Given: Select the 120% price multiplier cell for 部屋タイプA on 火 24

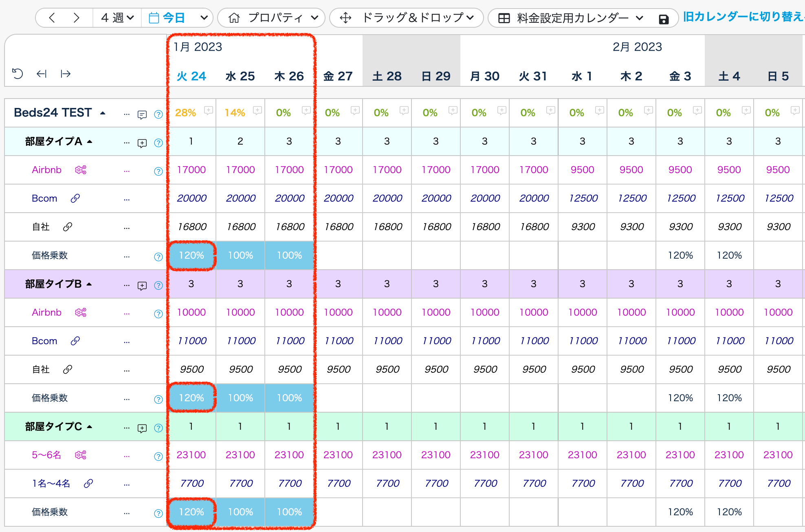Looking at the screenshot, I should click(x=191, y=255).
